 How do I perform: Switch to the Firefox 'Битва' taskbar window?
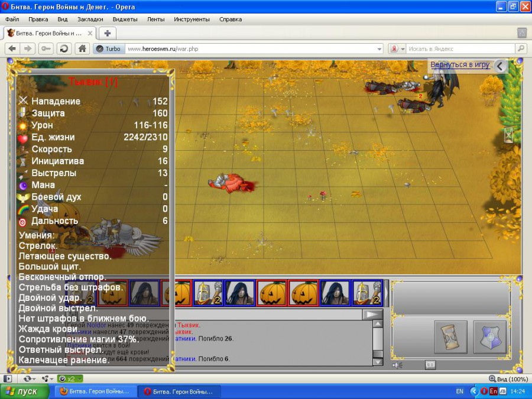click(x=96, y=391)
